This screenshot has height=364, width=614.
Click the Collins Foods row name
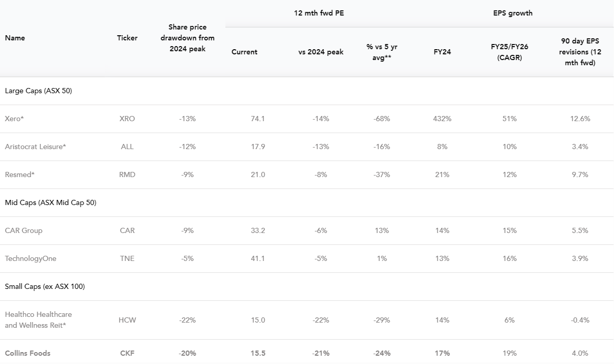pos(28,353)
